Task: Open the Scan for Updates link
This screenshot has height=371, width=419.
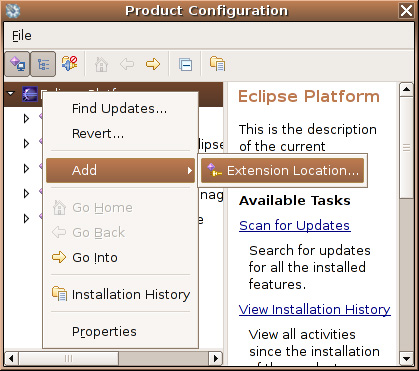Action: [295, 226]
